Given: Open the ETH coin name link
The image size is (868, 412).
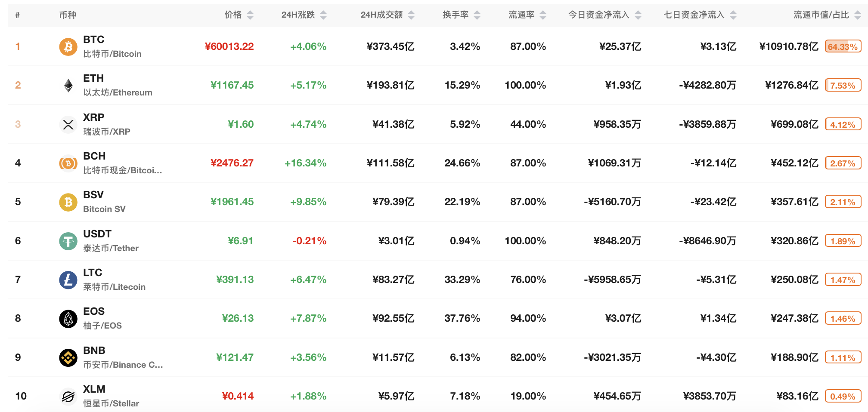Looking at the screenshot, I should coord(93,78).
